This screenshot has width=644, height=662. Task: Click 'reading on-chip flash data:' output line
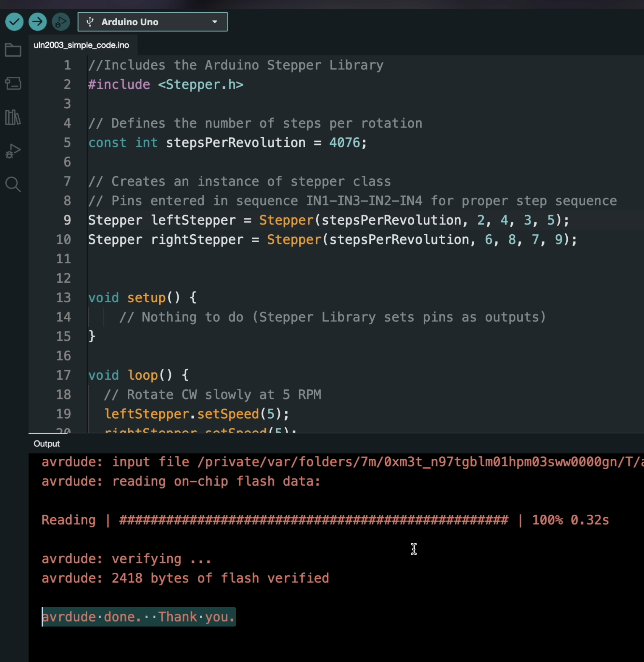(181, 481)
